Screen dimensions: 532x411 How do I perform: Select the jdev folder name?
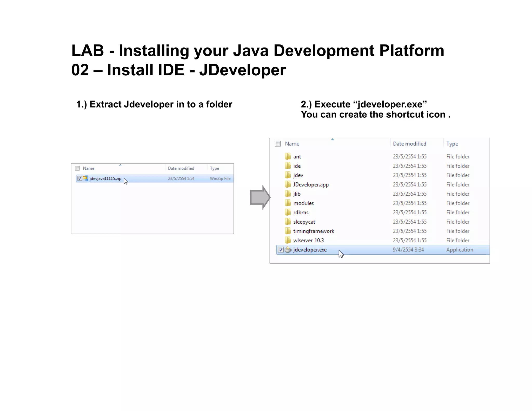(x=298, y=175)
